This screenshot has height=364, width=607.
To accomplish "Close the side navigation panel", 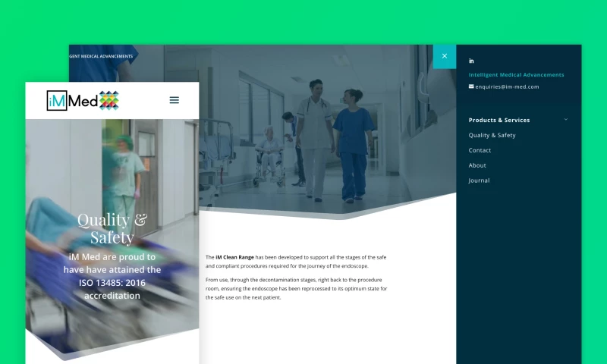I will pyautogui.click(x=445, y=56).
